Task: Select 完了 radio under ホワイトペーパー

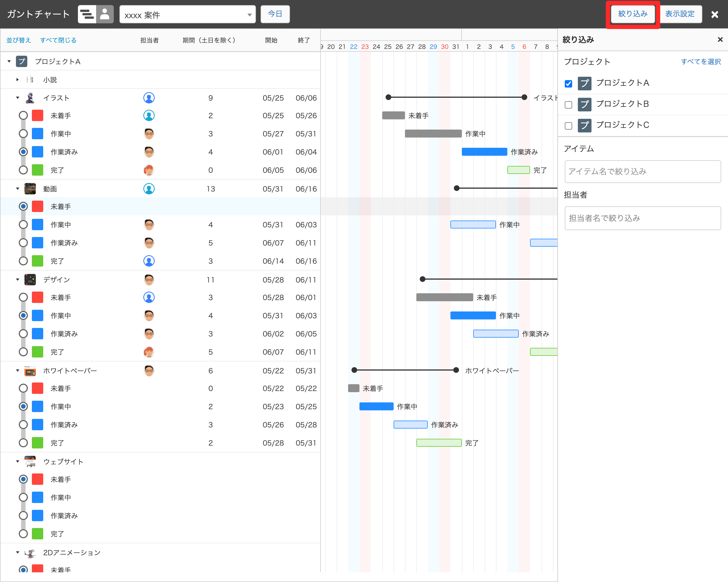Action: (23, 443)
